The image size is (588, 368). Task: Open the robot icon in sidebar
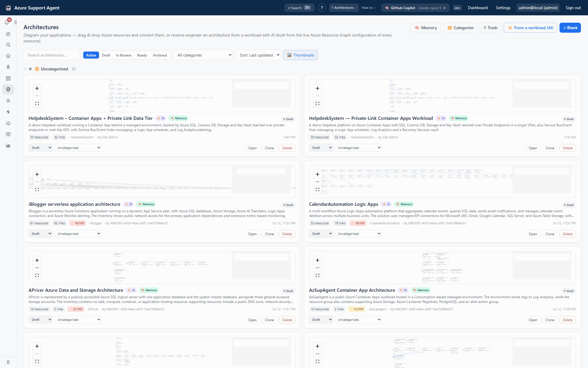8,123
